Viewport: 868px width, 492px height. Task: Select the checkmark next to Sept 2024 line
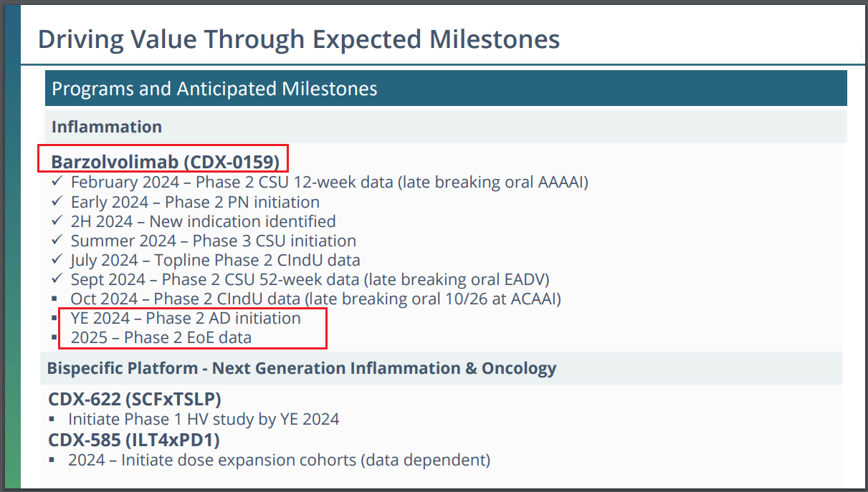tap(57, 279)
